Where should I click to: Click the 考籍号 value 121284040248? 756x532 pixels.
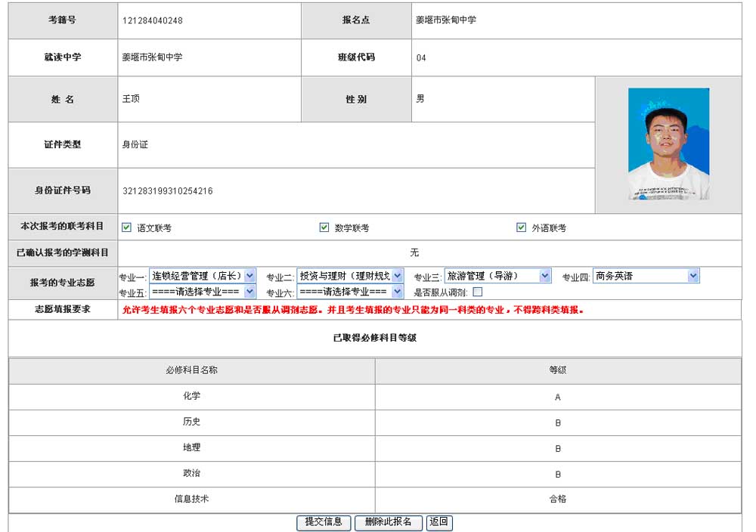click(x=152, y=20)
